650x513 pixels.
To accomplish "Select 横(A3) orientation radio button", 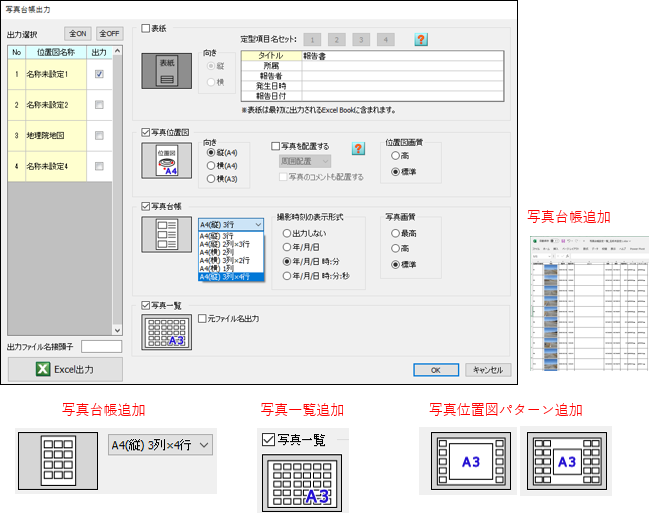I will [211, 179].
